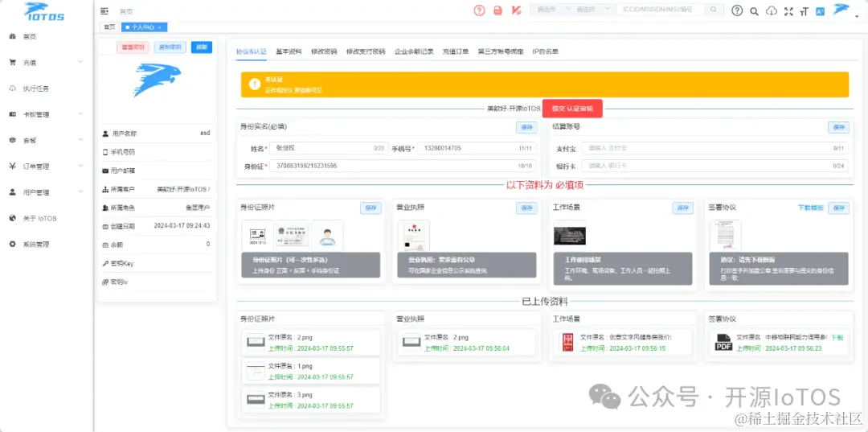
Task: Open the 签署协议 document thumbnail
Action: 725,236
